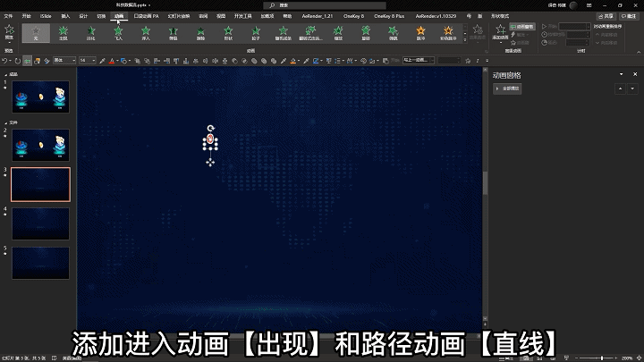Choose the 飞入 (Fly In) animation effect
The width and height of the screenshot is (644, 362).
(x=118, y=32)
